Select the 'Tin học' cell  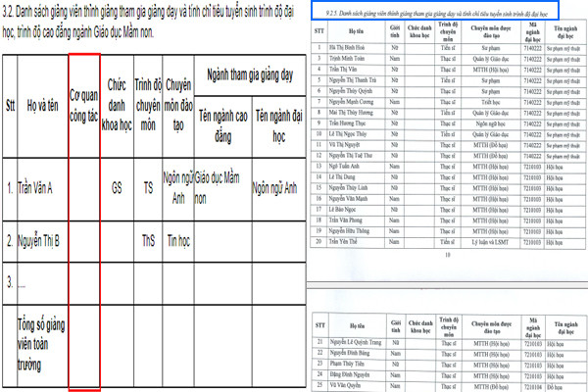(178, 241)
